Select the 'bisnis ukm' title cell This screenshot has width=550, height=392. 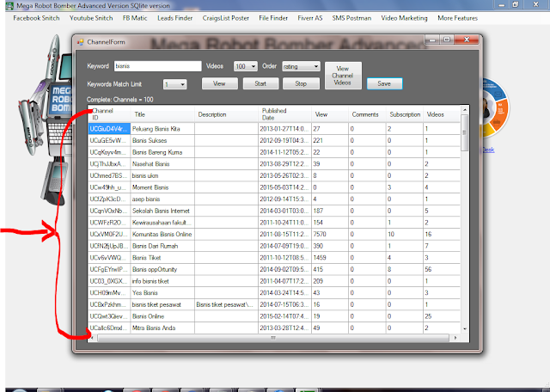pyautogui.click(x=162, y=175)
